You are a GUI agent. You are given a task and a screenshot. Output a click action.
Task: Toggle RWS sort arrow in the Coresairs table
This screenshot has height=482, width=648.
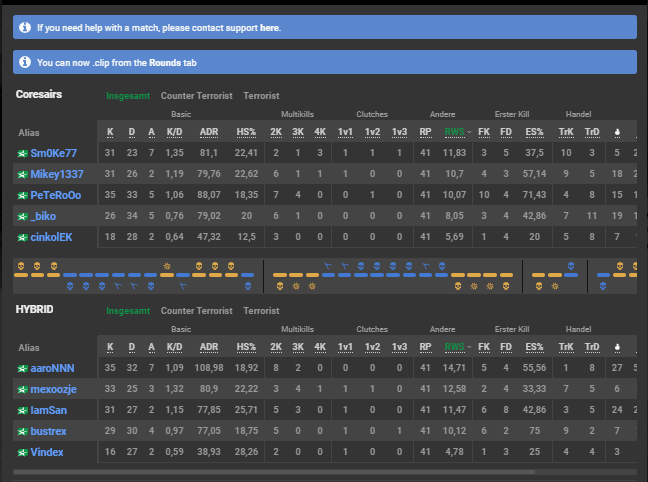click(x=469, y=132)
